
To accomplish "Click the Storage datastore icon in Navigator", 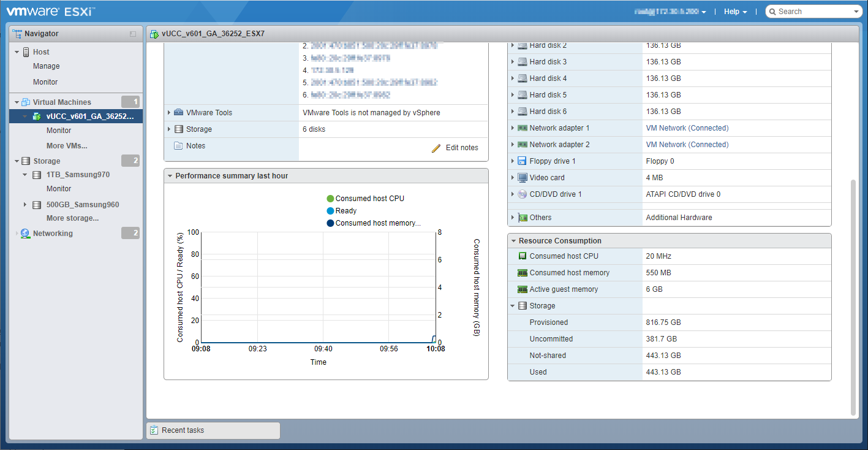I will coord(26,161).
